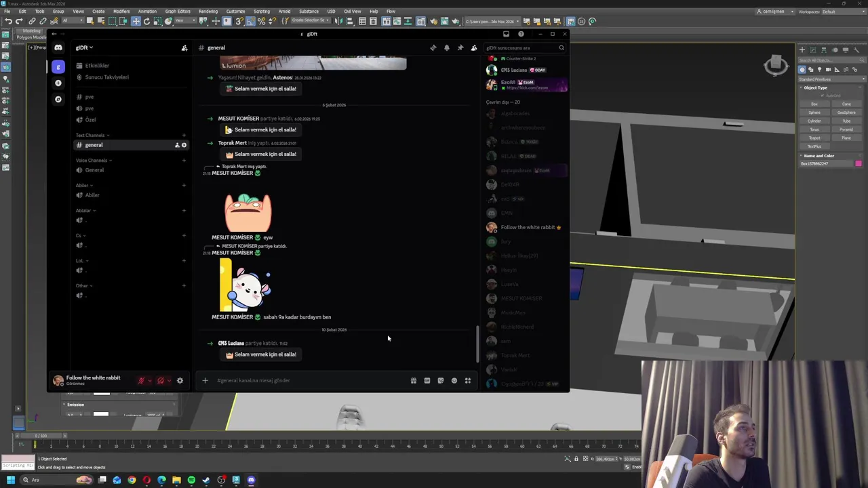Open the apps launcher in message bar
Image resolution: width=868 pixels, height=488 pixels.
(467, 380)
